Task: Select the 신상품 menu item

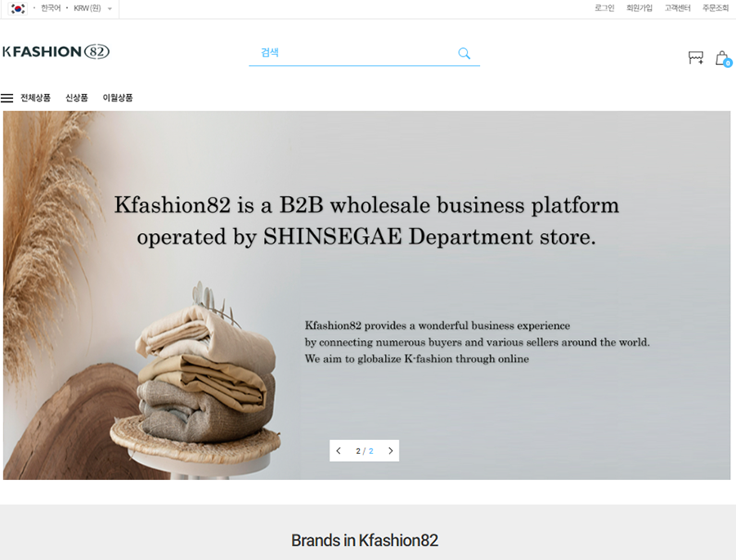Action: 77,98
